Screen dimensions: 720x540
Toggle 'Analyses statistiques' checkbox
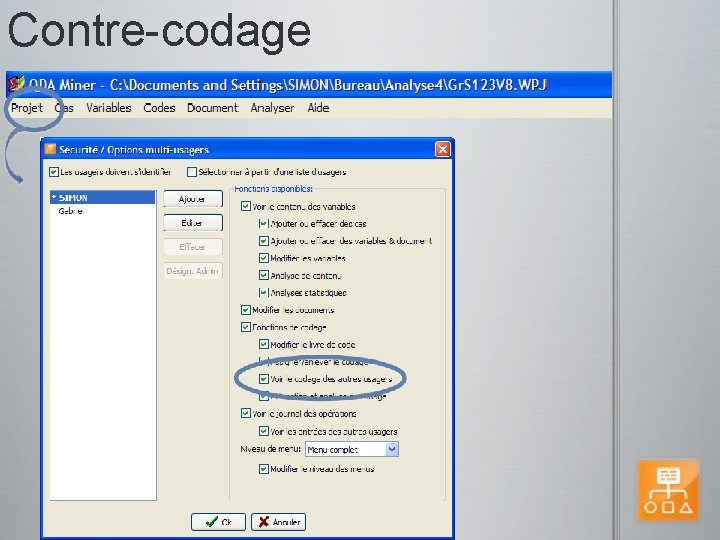264,292
